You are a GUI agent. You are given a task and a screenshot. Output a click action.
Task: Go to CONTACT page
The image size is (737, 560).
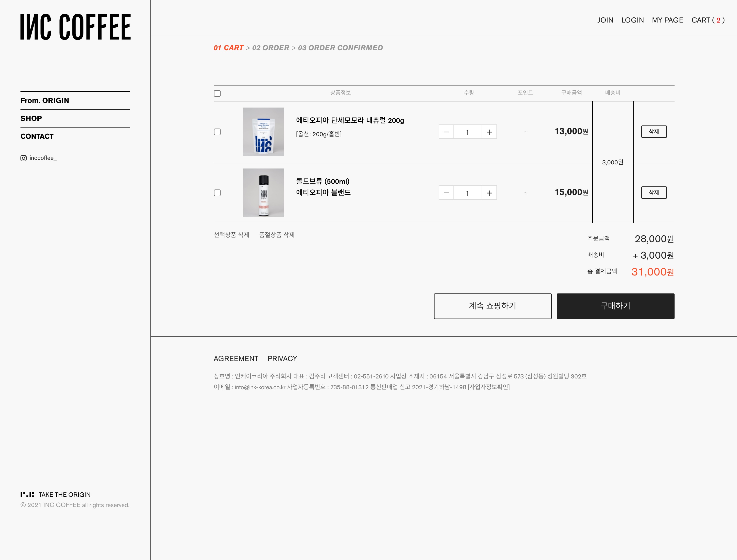click(37, 136)
